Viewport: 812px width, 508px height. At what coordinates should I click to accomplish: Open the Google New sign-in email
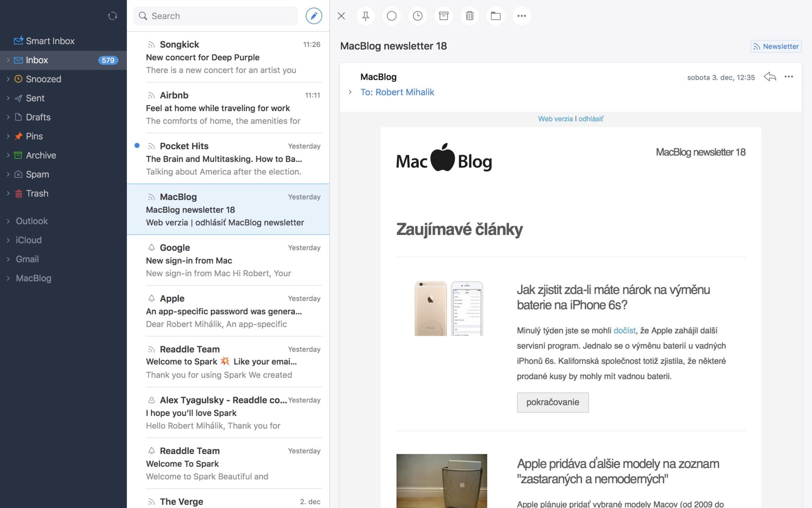(x=228, y=260)
